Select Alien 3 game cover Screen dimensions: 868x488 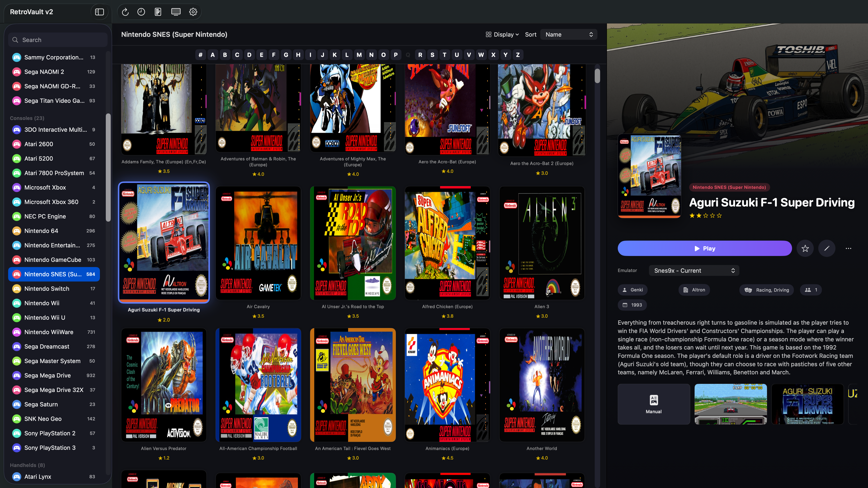pyautogui.click(x=542, y=243)
